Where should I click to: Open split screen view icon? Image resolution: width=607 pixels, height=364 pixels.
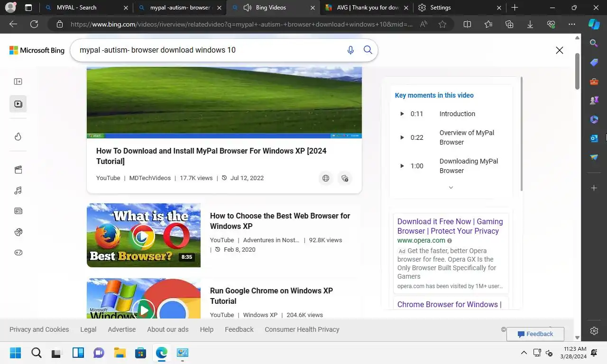coord(467,24)
